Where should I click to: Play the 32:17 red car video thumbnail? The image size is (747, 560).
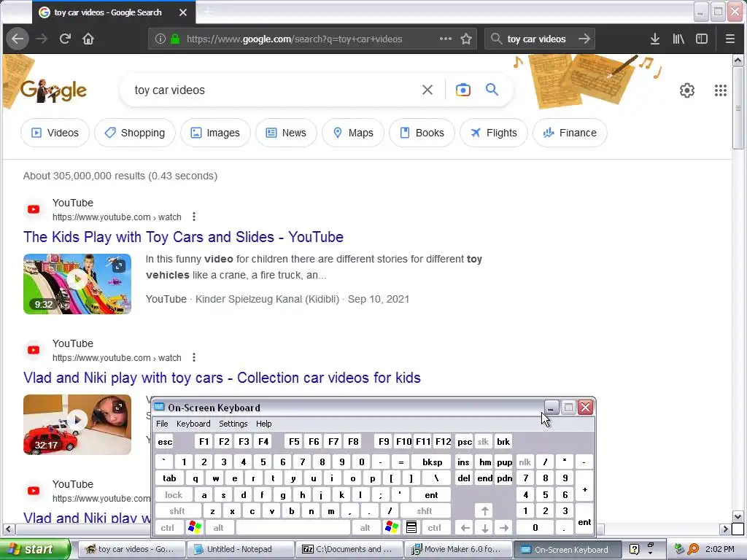[x=77, y=424]
